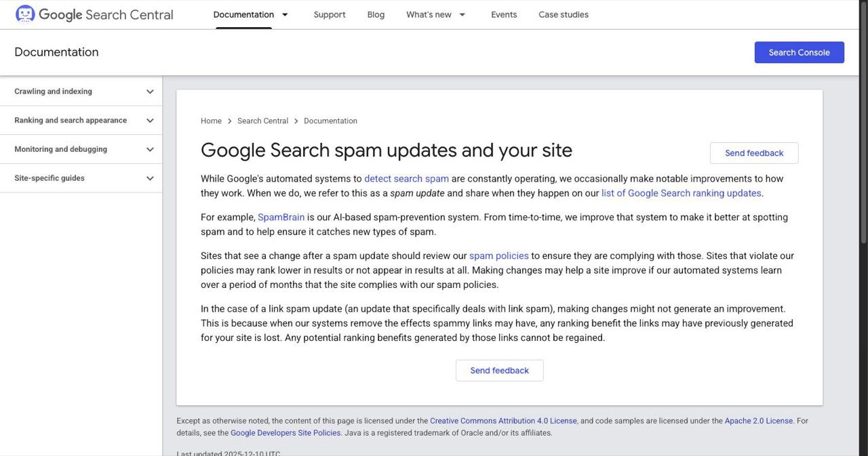Click the 'Crawling and indexing' sidebar label
The width and height of the screenshot is (868, 456).
(53, 91)
